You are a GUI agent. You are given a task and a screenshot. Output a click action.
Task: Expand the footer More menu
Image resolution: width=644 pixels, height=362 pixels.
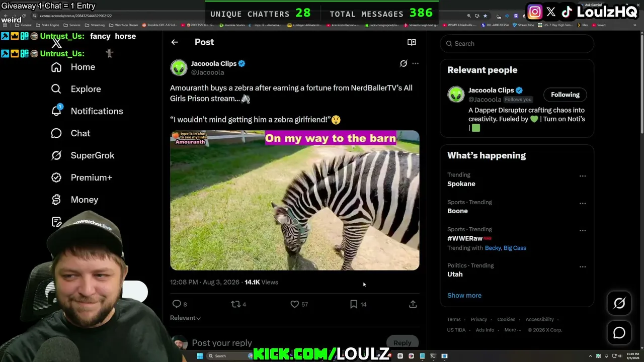pos(513,330)
